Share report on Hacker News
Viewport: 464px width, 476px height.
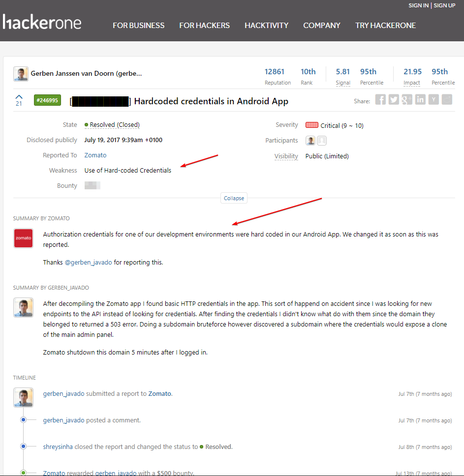pos(433,99)
